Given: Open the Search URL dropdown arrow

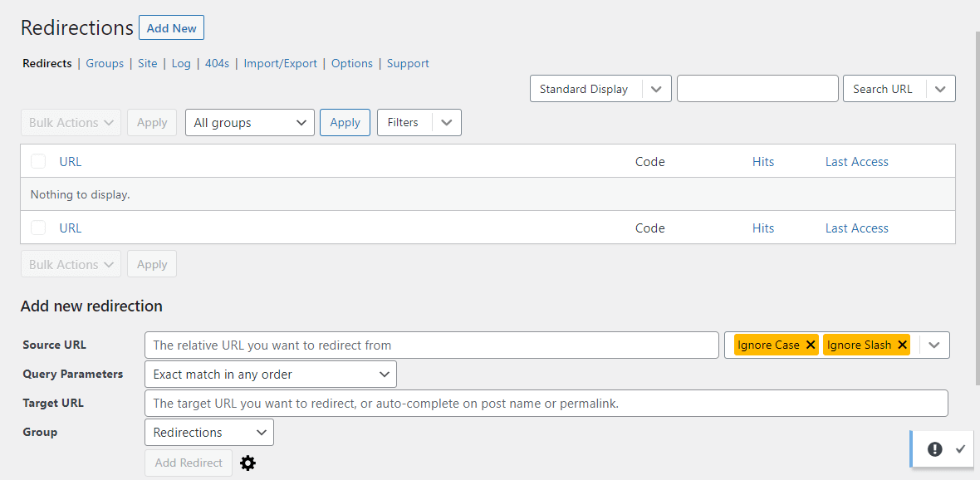Looking at the screenshot, I should click(940, 89).
